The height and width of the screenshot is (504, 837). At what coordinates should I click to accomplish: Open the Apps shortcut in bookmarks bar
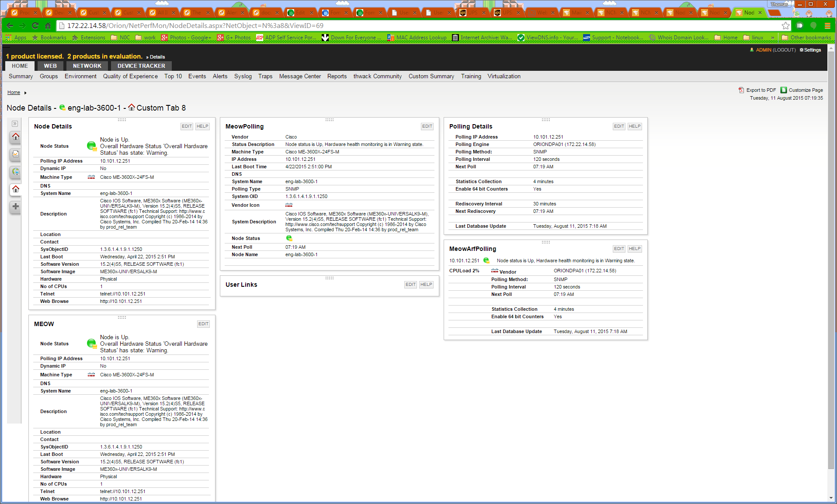tap(16, 38)
